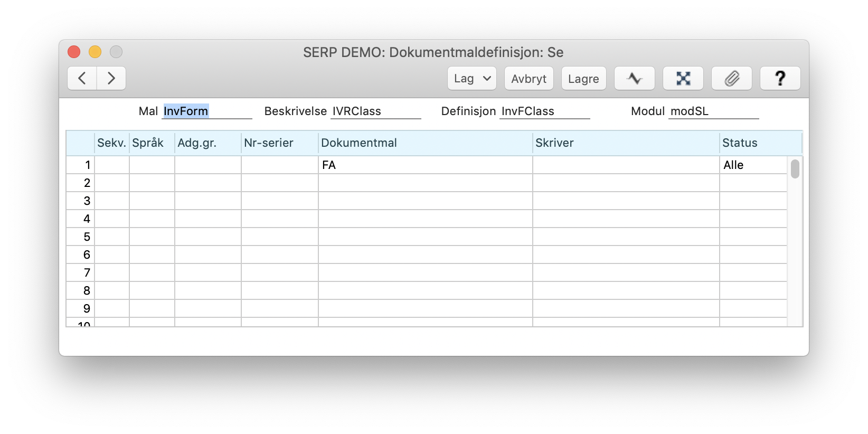
Task: Click the Mal field InvForm
Action: (x=207, y=111)
